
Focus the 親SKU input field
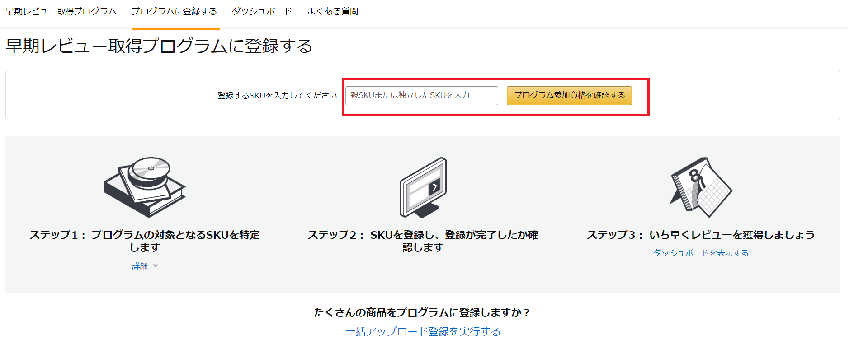click(x=422, y=96)
